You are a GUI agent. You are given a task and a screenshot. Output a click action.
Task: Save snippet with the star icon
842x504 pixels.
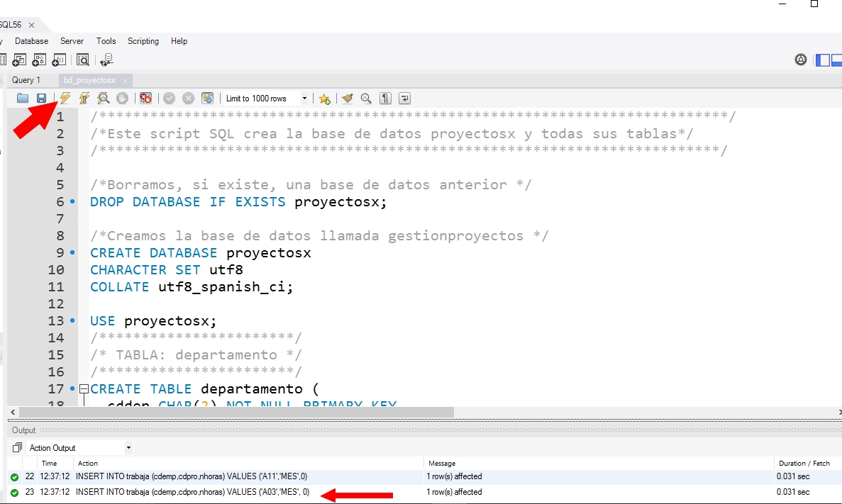pos(324,99)
